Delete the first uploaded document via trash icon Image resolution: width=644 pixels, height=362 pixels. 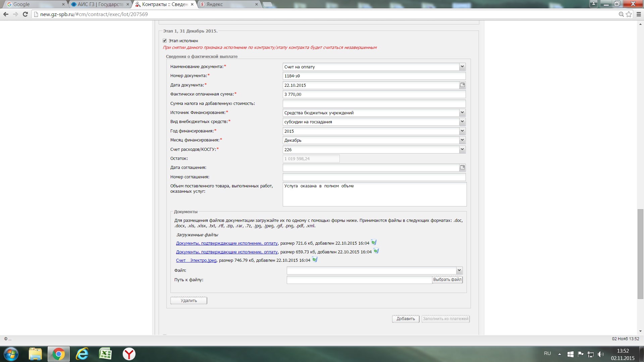coord(374,242)
